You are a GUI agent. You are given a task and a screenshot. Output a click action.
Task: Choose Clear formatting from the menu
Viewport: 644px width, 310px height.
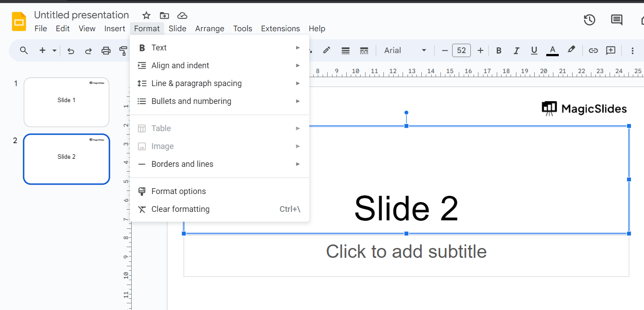point(180,209)
